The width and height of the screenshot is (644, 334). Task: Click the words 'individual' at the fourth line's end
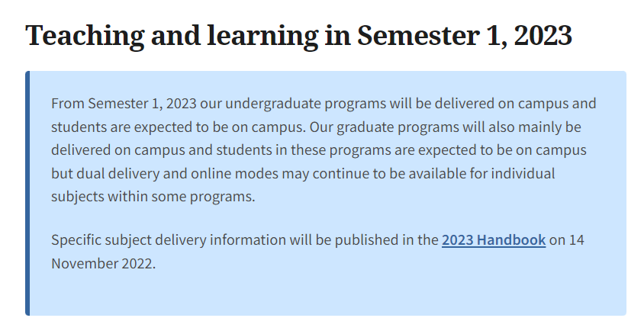point(525,173)
